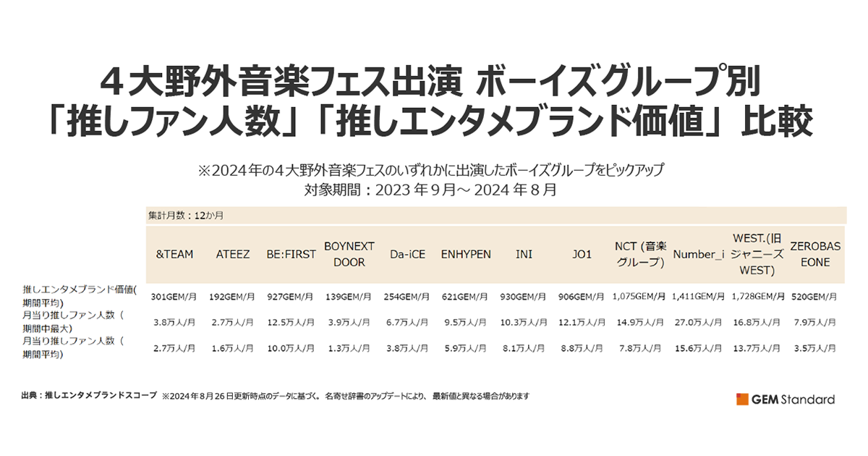Click the 'Da-iCE' column header

(408, 254)
